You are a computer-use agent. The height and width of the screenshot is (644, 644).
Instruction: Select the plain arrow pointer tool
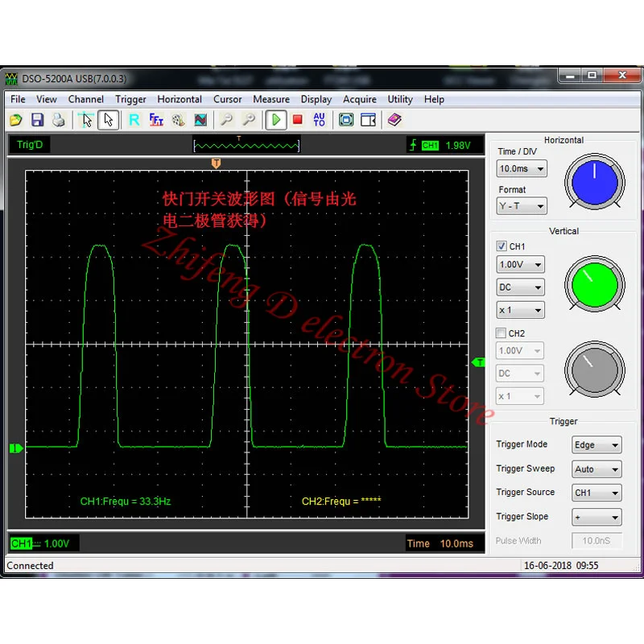109,120
